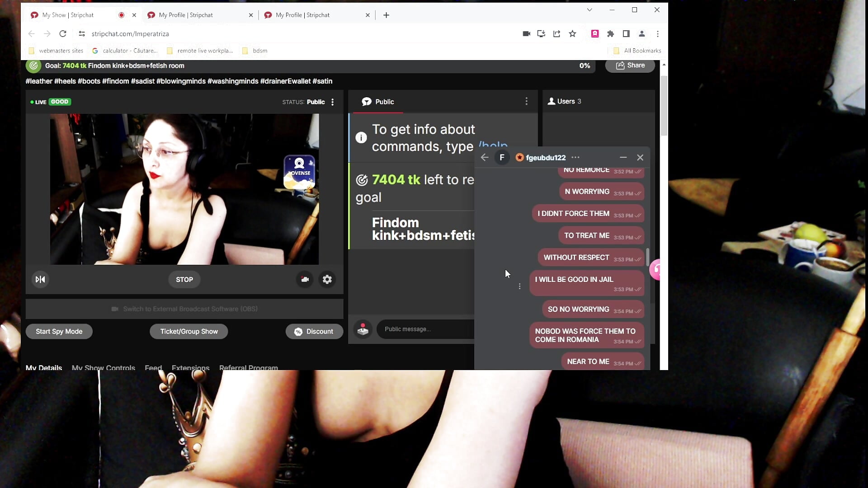Click the address bar URL
Screen dimensions: 868x488
(x=130, y=34)
